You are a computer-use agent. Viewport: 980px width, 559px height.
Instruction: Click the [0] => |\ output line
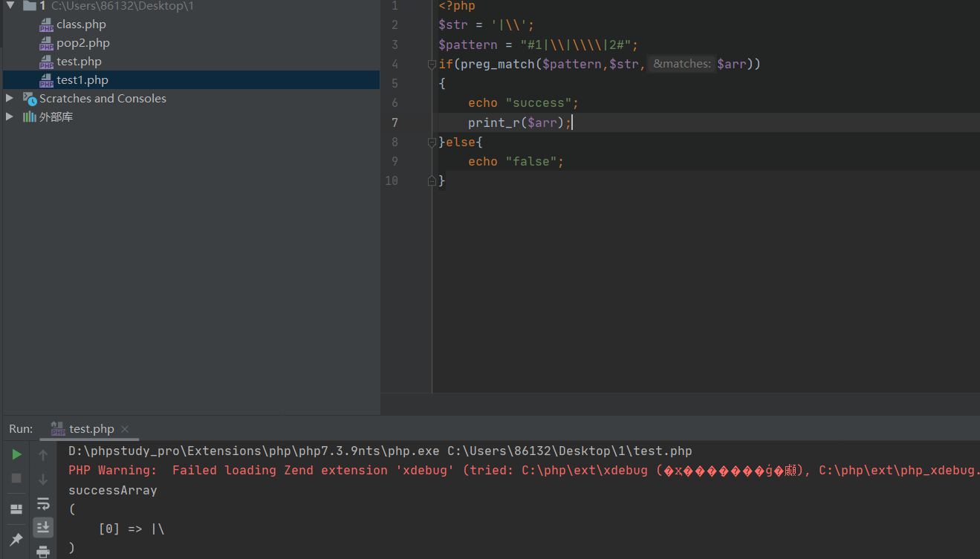132,529
